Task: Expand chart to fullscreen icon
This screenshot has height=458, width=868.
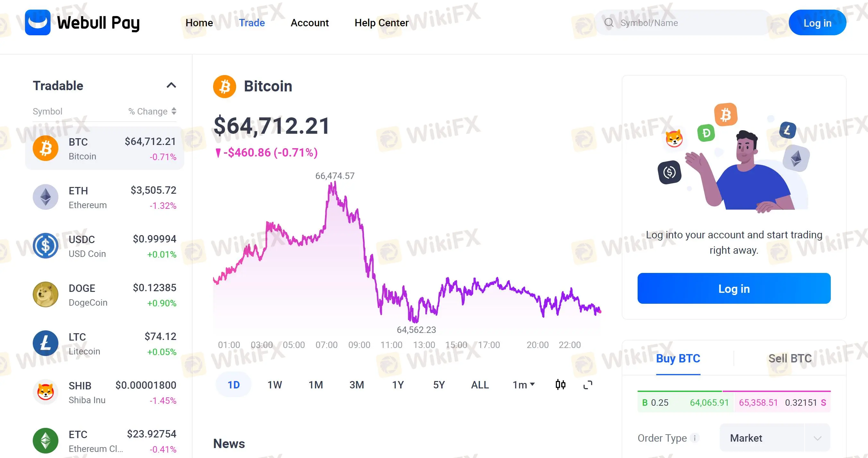Action: click(588, 385)
